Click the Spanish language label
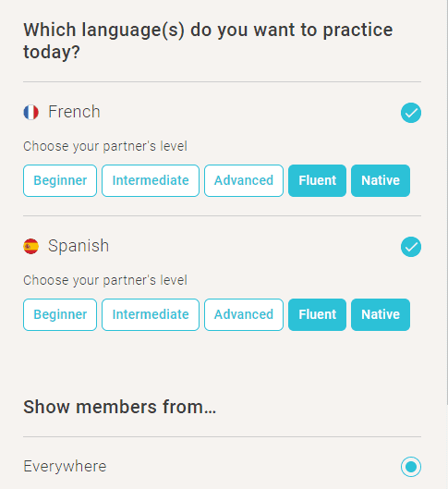This screenshot has width=448, height=489. pyautogui.click(x=79, y=246)
